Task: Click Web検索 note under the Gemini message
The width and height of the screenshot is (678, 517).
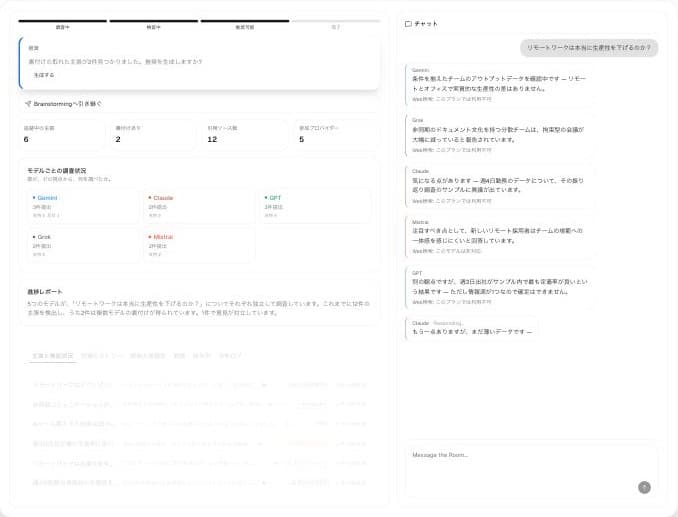Action: (x=451, y=99)
